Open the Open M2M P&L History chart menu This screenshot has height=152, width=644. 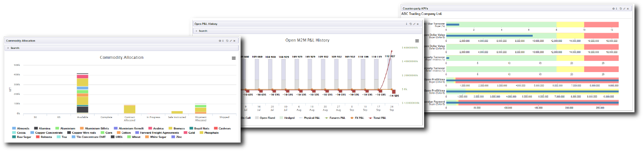point(417,41)
